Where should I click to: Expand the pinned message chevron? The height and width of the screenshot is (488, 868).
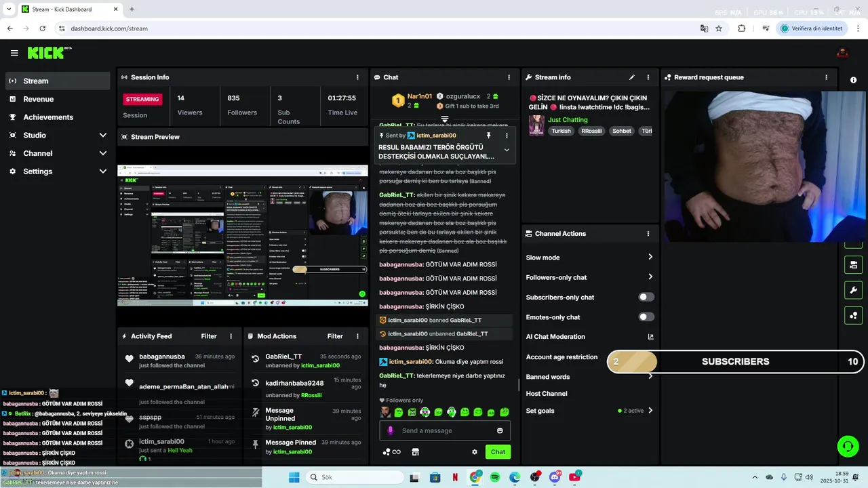[x=507, y=150]
